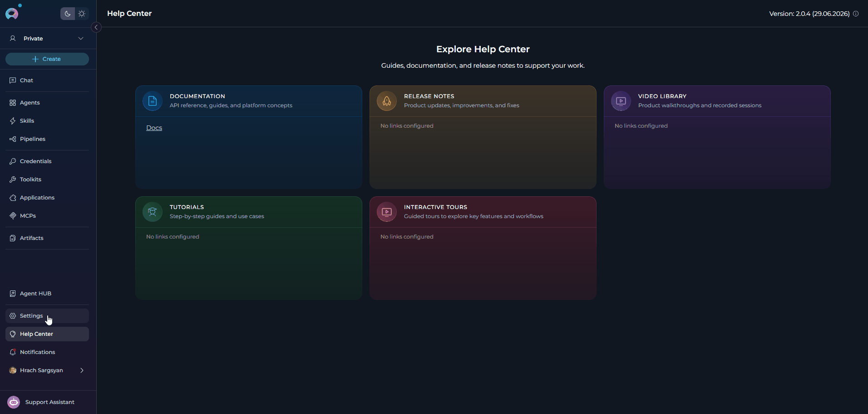This screenshot has height=414, width=868.
Task: Click the Interactive Tours play icon
Action: pos(387,212)
